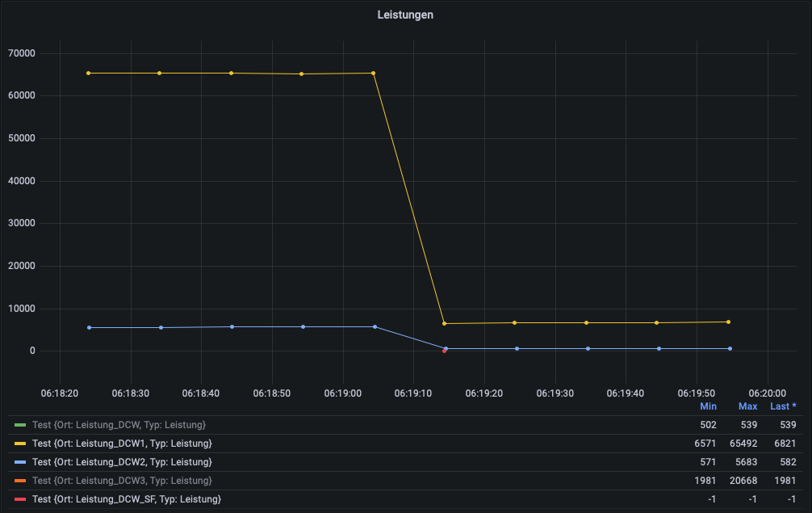Sort the legend by the Min column
Screen dimensions: 812x513
coord(708,407)
